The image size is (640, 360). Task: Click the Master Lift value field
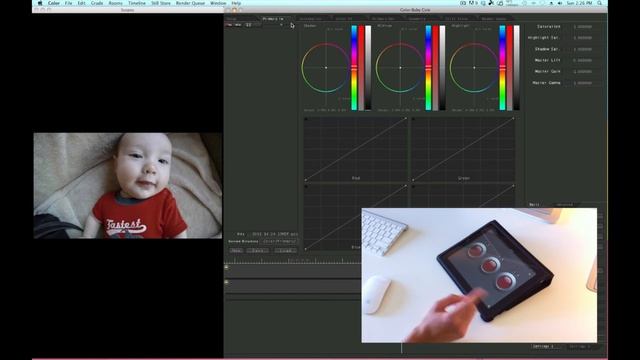[583, 60]
